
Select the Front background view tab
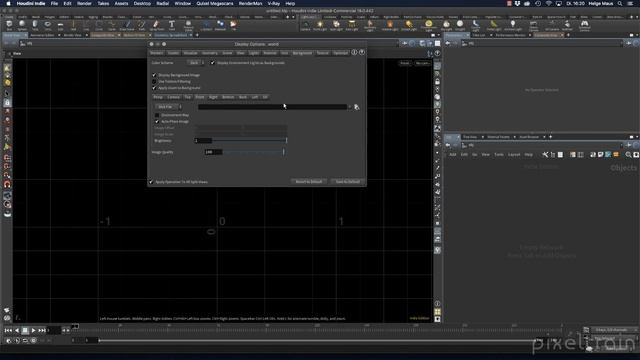200,97
